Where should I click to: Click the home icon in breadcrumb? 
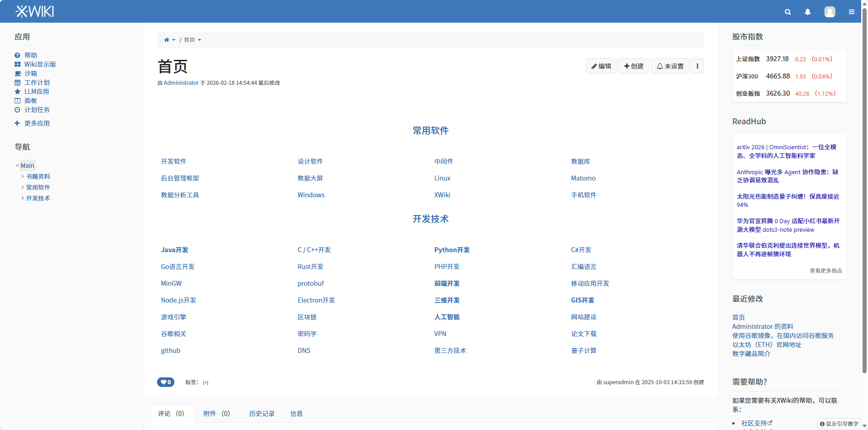167,40
